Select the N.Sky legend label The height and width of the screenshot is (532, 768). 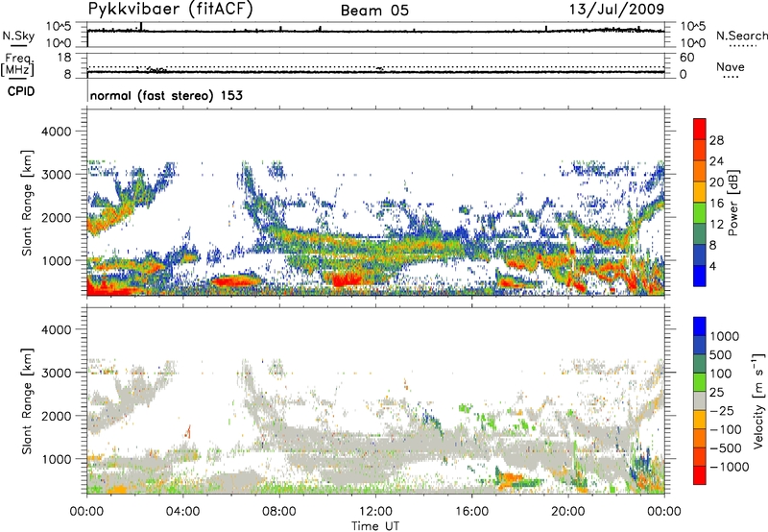click(18, 36)
